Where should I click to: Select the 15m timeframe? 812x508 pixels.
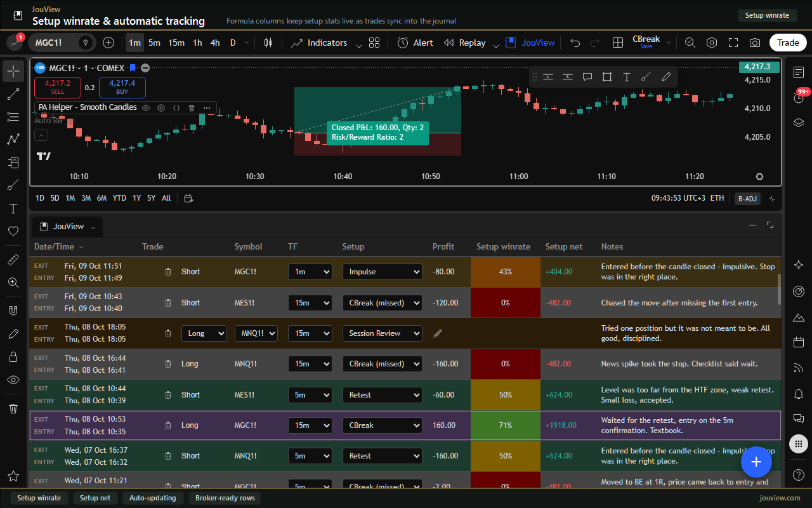coord(176,43)
